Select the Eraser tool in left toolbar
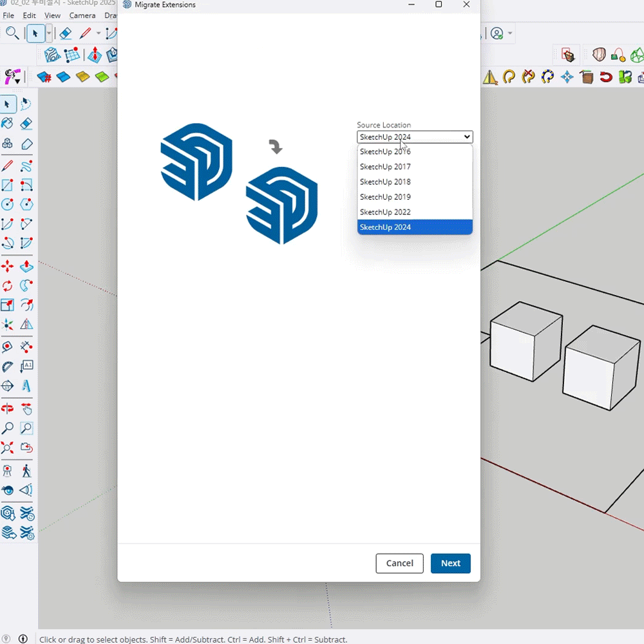 (x=26, y=123)
